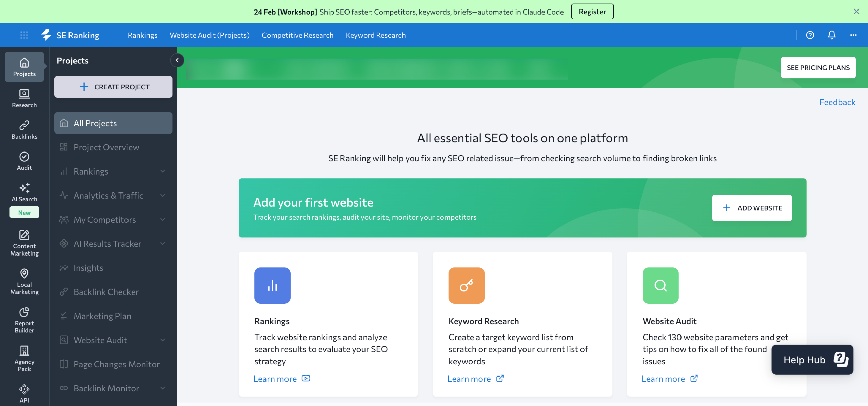Expand My Competitors submenu
The width and height of the screenshot is (868, 406).
coord(163,220)
